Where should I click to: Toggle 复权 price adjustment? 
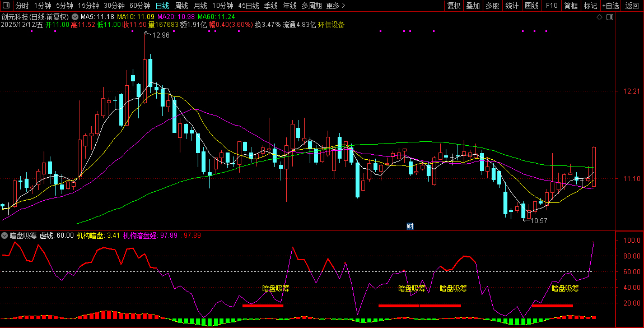pos(454,6)
